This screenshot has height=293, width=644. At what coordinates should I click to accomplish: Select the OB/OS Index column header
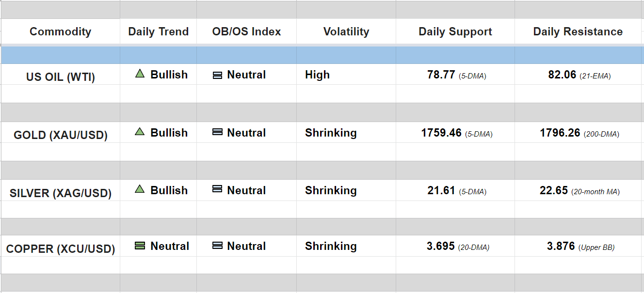click(246, 32)
